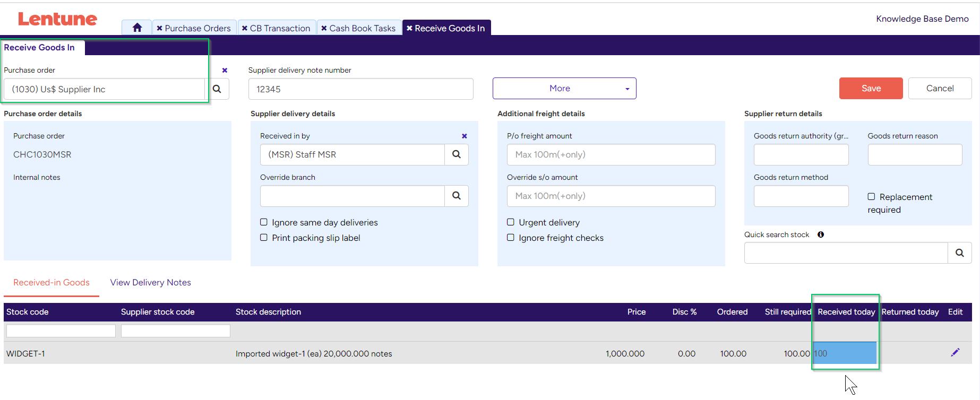Clear the Received in by field

pyautogui.click(x=465, y=136)
